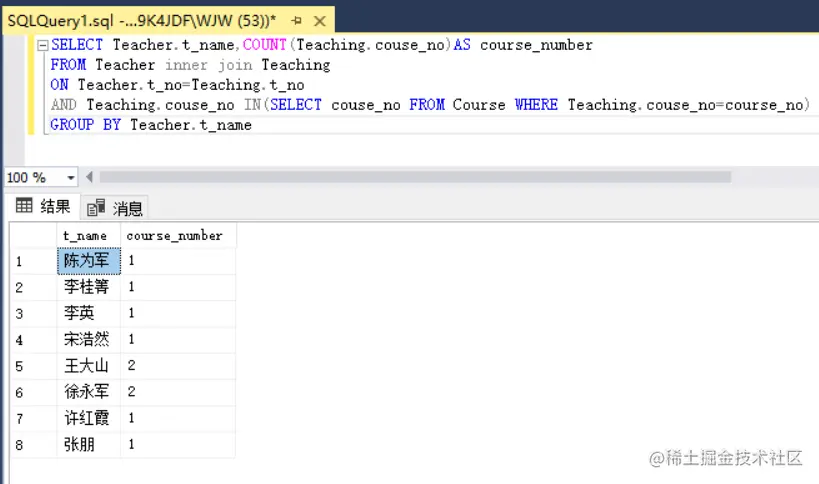Image resolution: width=819 pixels, height=484 pixels.
Task: Select row header 1 in results
Action: pos(33,261)
